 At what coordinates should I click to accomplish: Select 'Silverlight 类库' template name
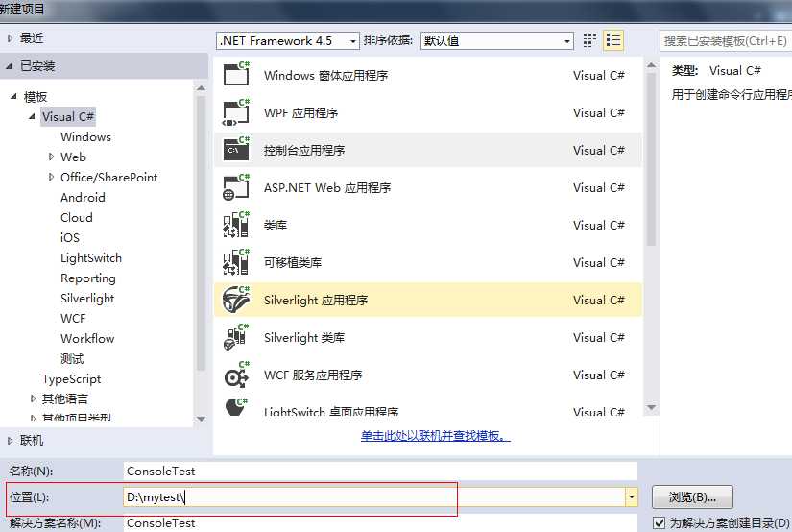[x=304, y=337]
